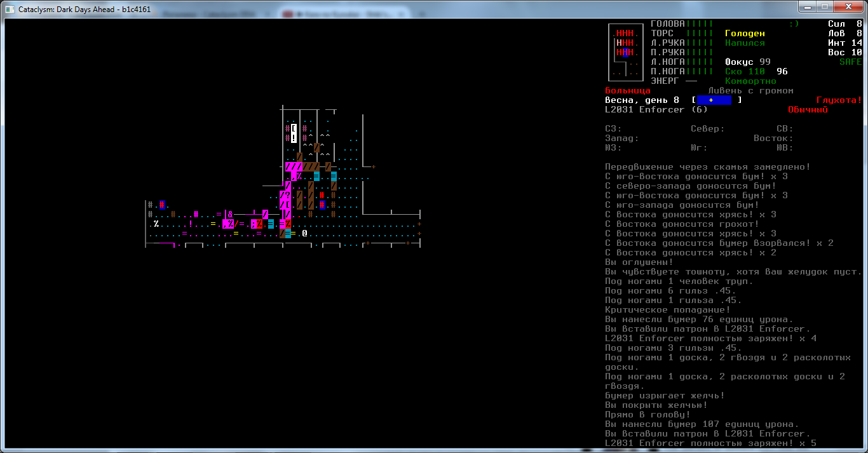Click the Восток: compass label

(x=774, y=138)
